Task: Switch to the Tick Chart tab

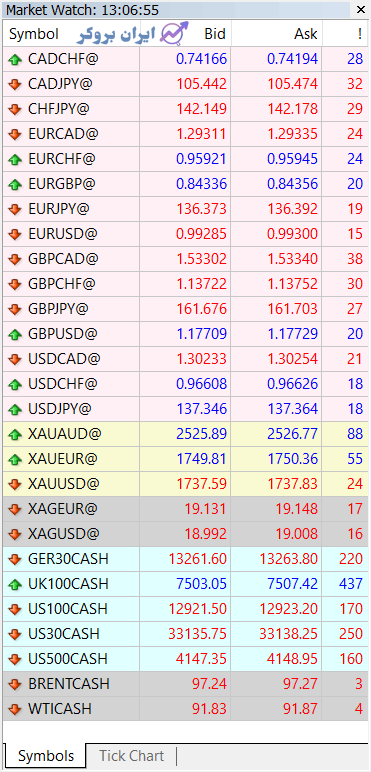Action: tap(131, 756)
